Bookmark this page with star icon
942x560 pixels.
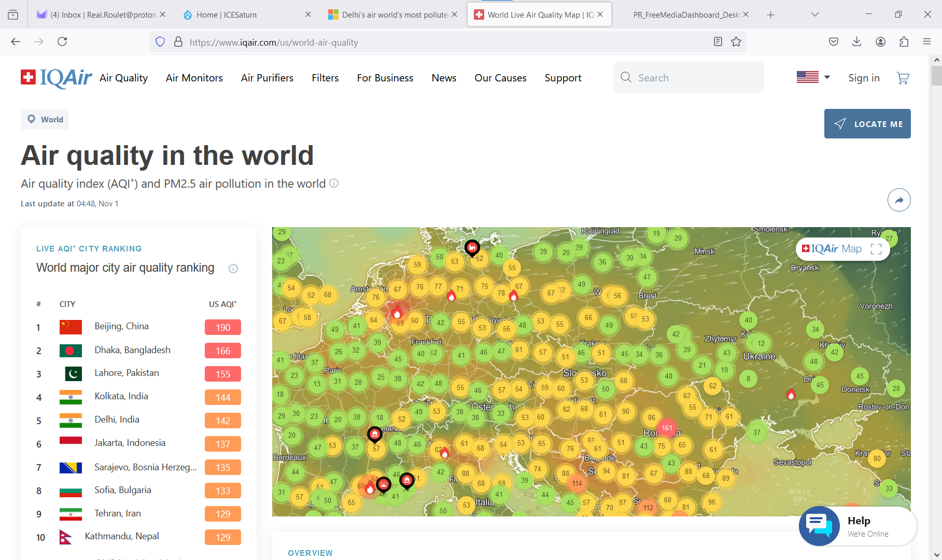pyautogui.click(x=736, y=42)
